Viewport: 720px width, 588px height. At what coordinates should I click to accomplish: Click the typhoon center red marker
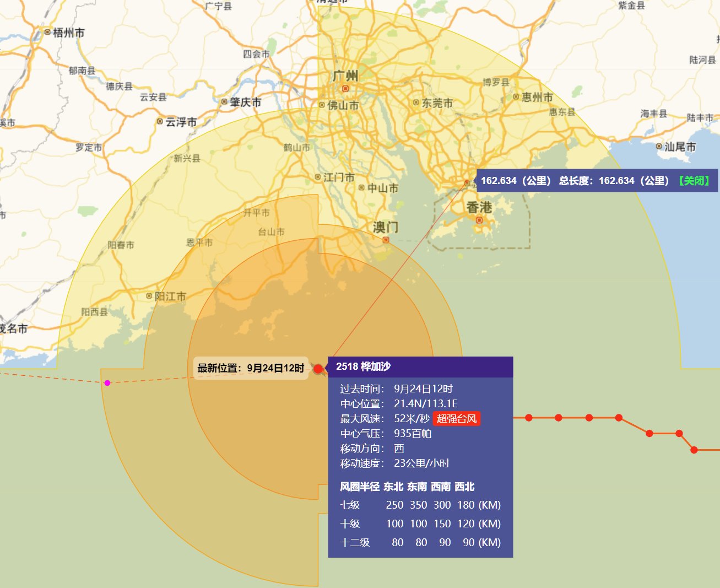pos(318,368)
